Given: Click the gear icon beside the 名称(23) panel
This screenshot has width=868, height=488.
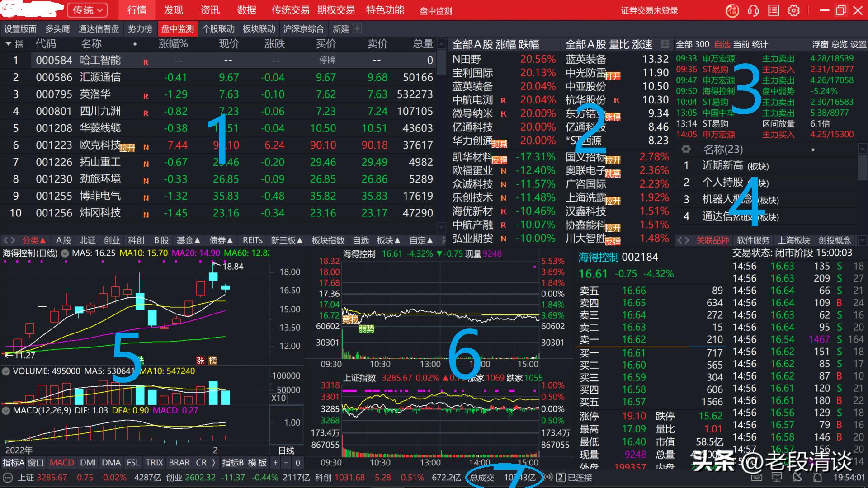Looking at the screenshot, I should (x=685, y=149).
